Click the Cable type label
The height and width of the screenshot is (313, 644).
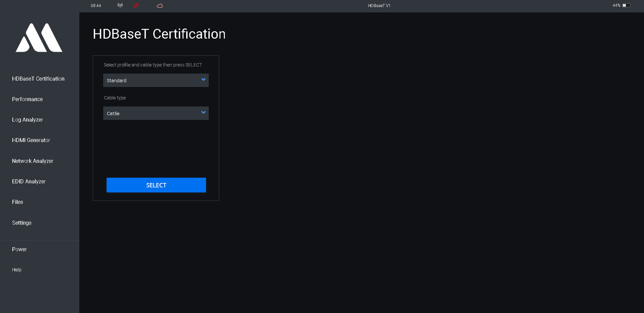[x=115, y=98]
